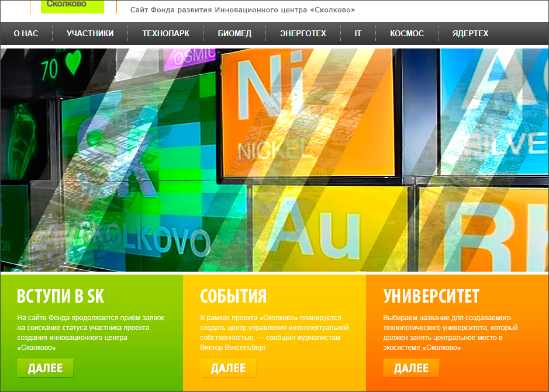Open the ВСТУПИ В SK heading
The height and width of the screenshot is (392, 549).
[61, 296]
